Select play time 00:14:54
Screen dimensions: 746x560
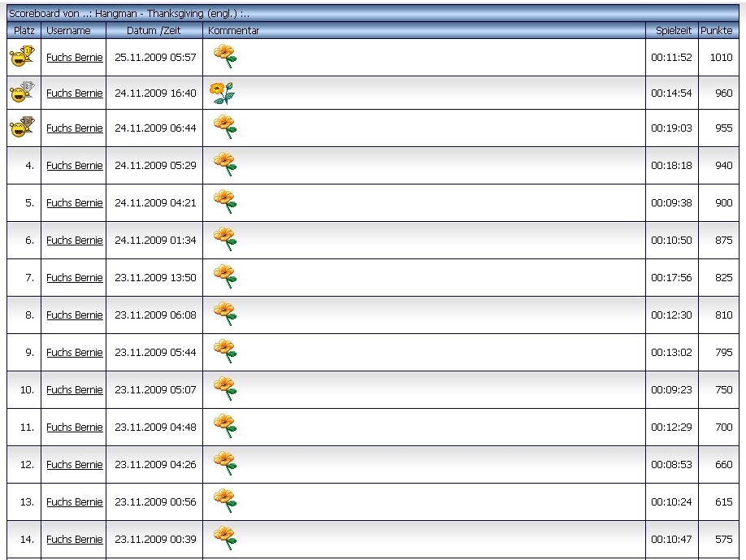[671, 93]
